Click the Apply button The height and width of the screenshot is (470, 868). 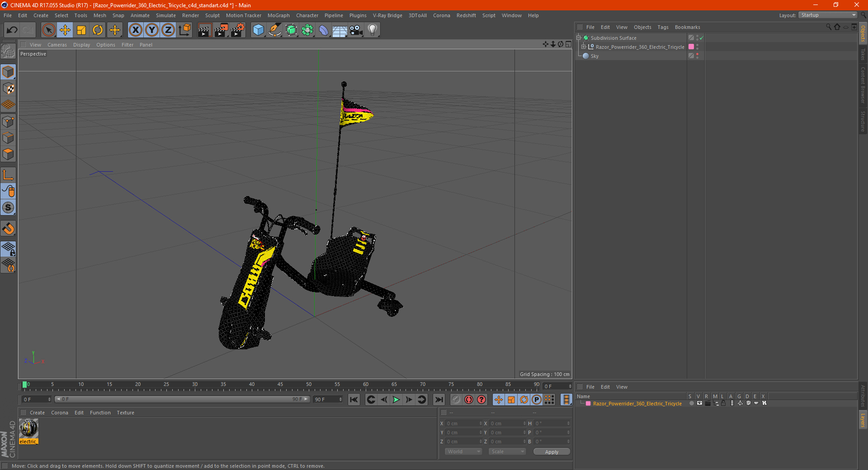(x=552, y=451)
